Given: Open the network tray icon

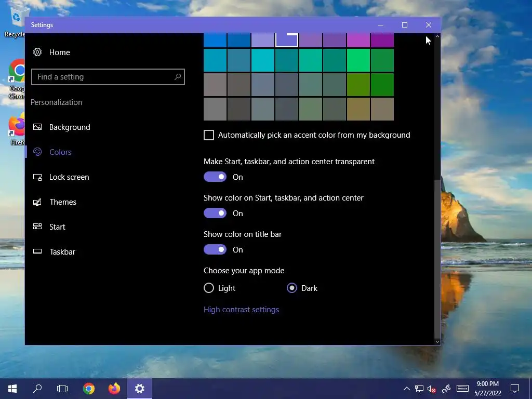Looking at the screenshot, I should tap(419, 389).
